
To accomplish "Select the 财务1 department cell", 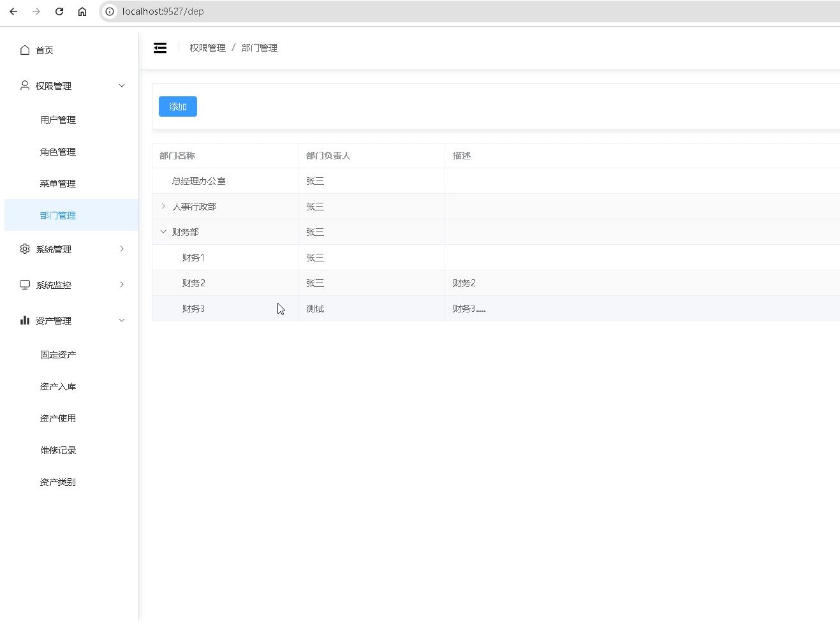I will pyautogui.click(x=225, y=258).
